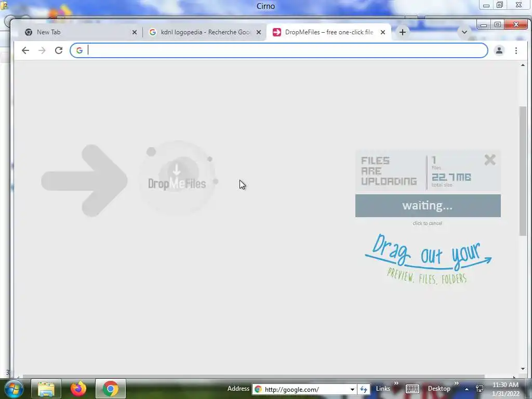Click the 22.7MB total size text
Image resolution: width=532 pixels, height=399 pixels.
coord(451,177)
